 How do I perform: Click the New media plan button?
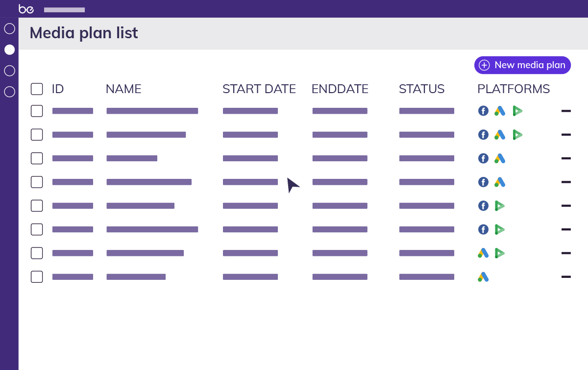coord(522,65)
